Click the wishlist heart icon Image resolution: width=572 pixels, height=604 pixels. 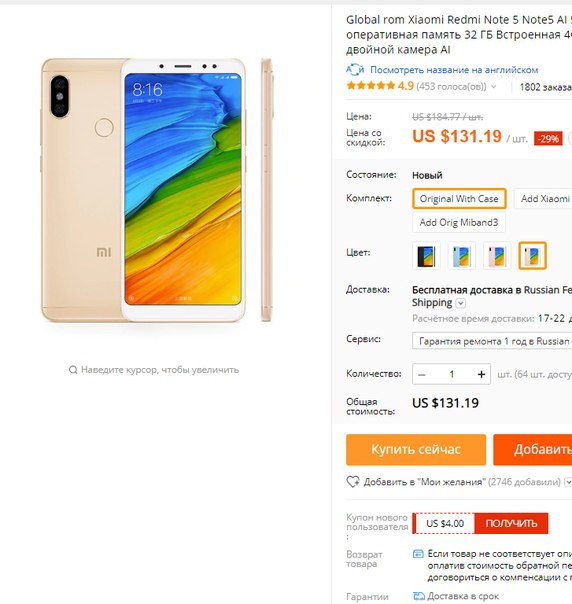[x=353, y=482]
